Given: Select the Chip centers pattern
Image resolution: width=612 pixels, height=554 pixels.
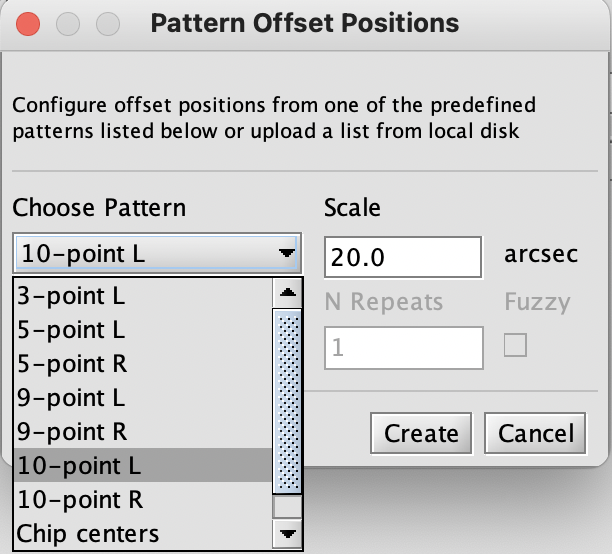Looking at the screenshot, I should (143, 533).
